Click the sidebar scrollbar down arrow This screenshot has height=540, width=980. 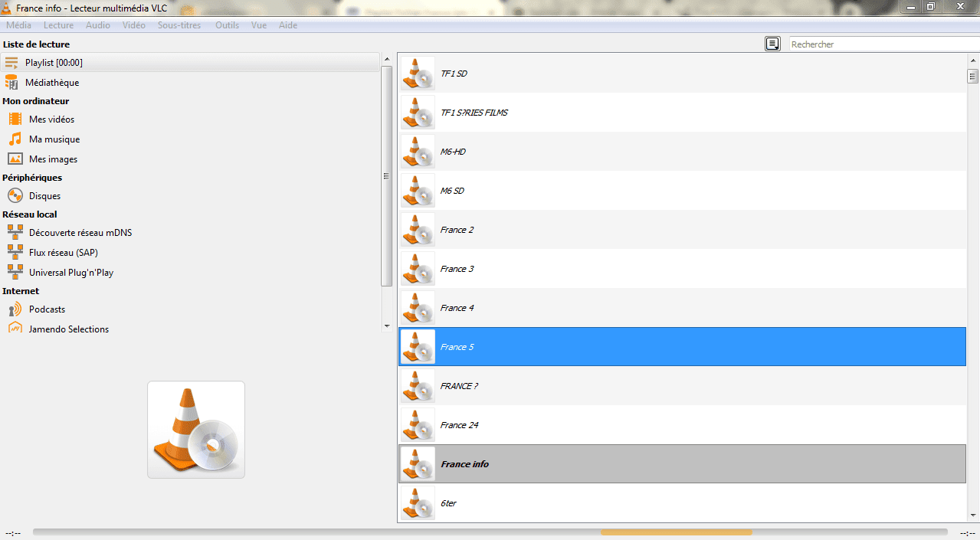pyautogui.click(x=387, y=326)
